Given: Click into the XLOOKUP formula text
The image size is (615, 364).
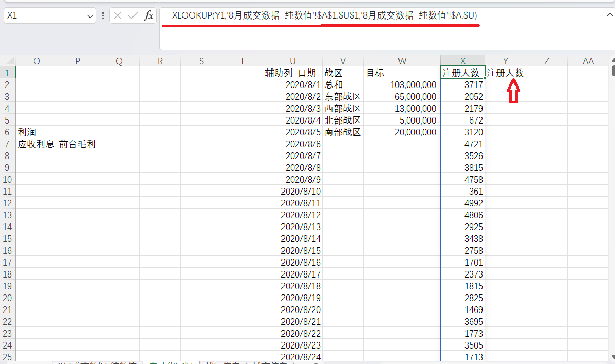Looking at the screenshot, I should tap(322, 16).
